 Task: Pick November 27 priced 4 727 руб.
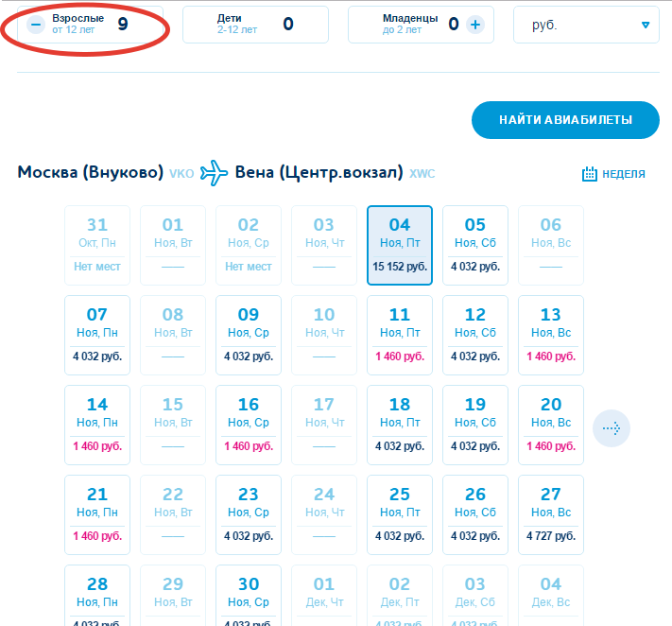(x=551, y=513)
